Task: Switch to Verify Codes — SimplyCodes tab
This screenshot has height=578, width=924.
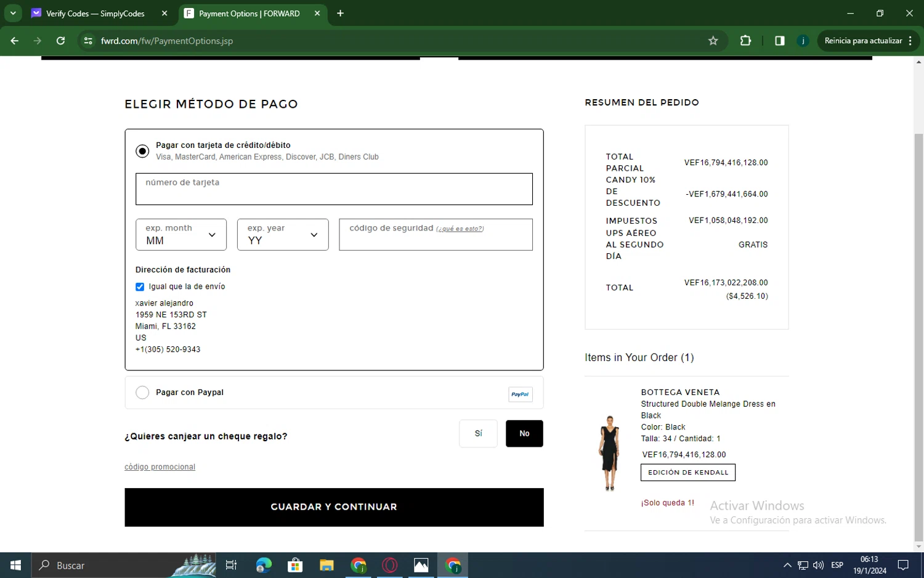Action: tap(95, 14)
